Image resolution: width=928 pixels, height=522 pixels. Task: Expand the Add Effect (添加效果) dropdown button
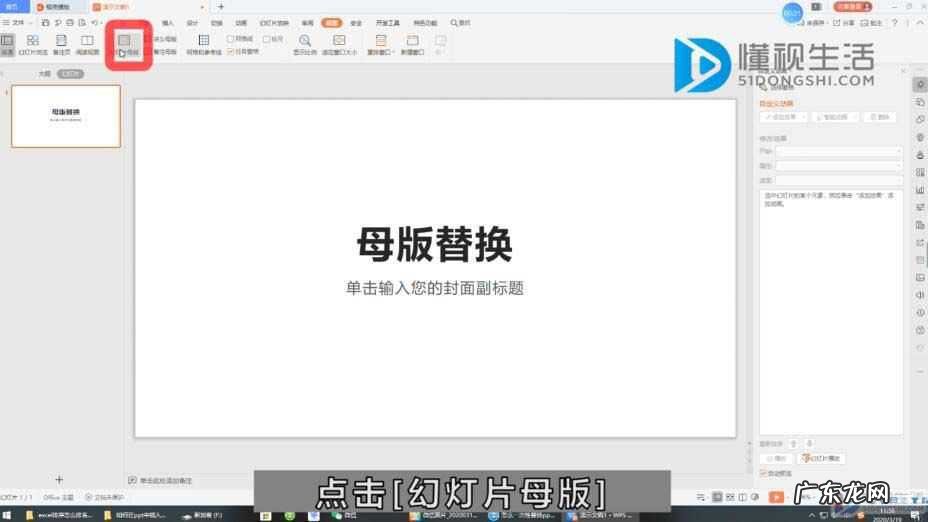click(x=784, y=117)
